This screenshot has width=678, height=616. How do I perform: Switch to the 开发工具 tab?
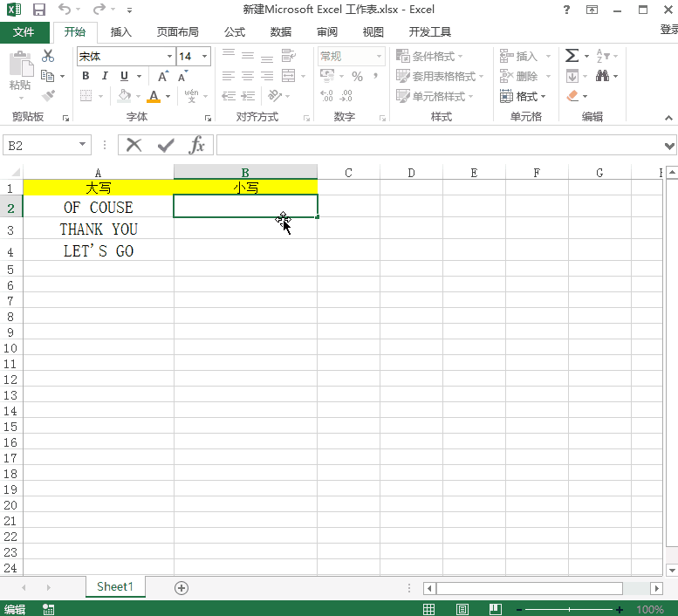[x=429, y=32]
